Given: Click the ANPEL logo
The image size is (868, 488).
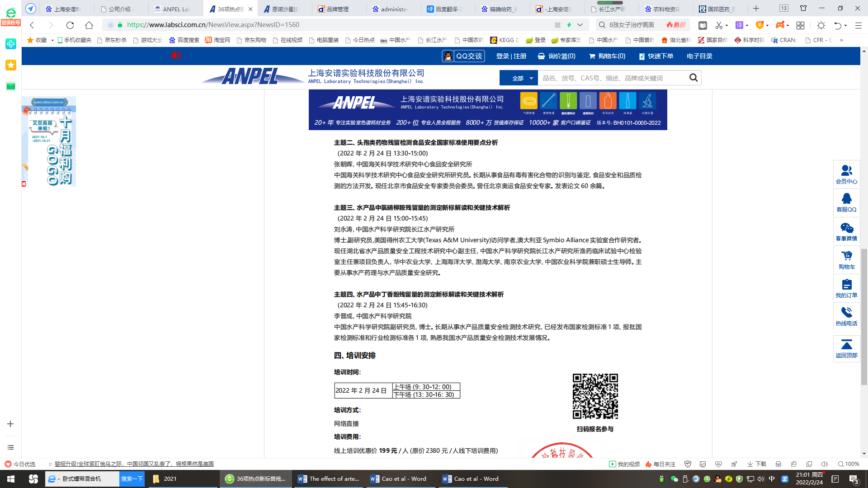Looking at the screenshot, I should coord(252,76).
